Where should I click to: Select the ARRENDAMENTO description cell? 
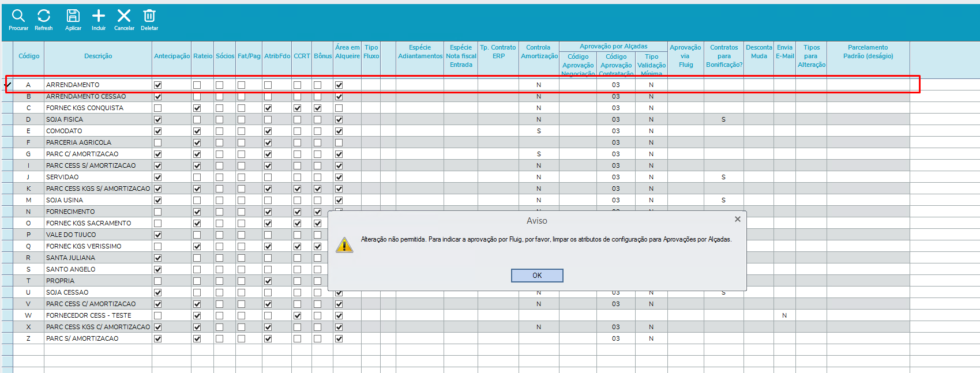(98, 85)
